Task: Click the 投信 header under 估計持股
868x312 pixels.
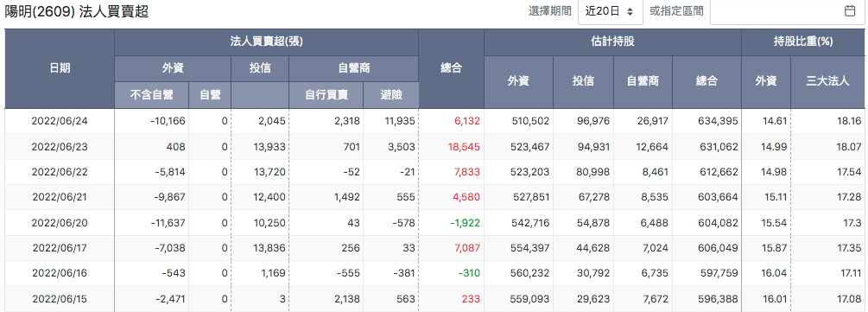Action: [x=583, y=81]
